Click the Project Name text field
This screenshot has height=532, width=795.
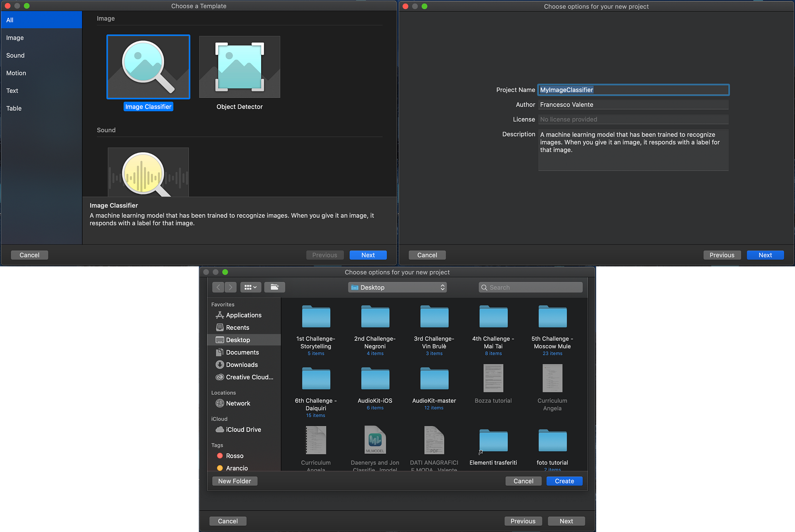[633, 90]
